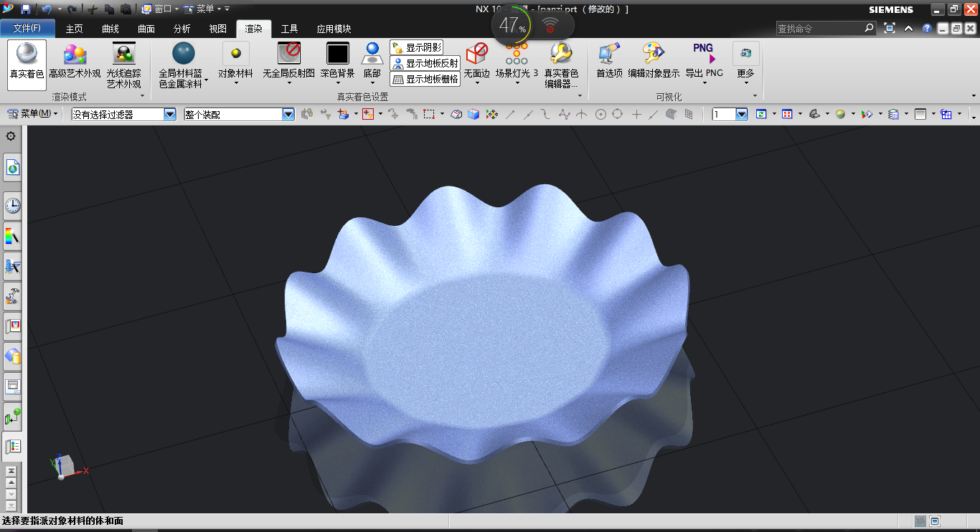Image resolution: width=980 pixels, height=532 pixels.
Task: Open the 对象材料 tool
Action: click(235, 64)
